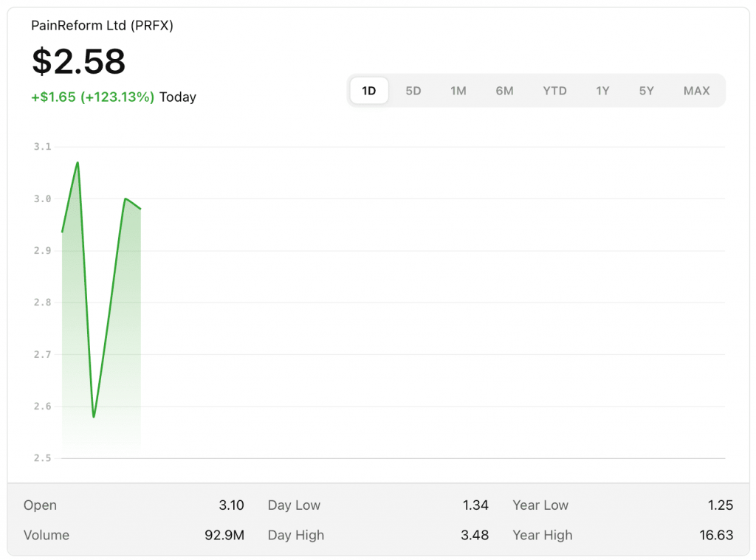Switch chart to 6M range
This screenshot has height=560, width=756.
click(504, 91)
